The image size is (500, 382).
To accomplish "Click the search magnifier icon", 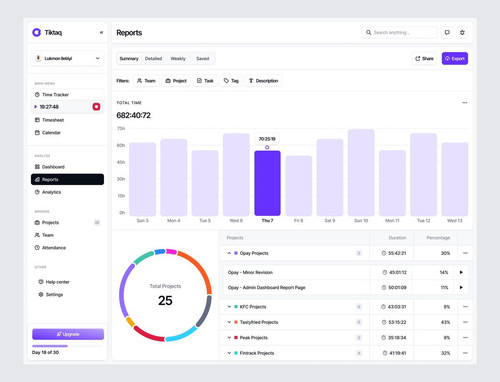I will [x=368, y=32].
